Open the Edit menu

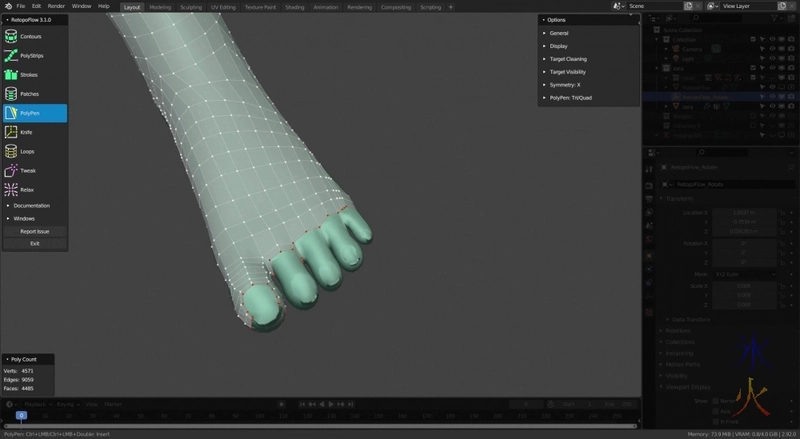[36, 6]
